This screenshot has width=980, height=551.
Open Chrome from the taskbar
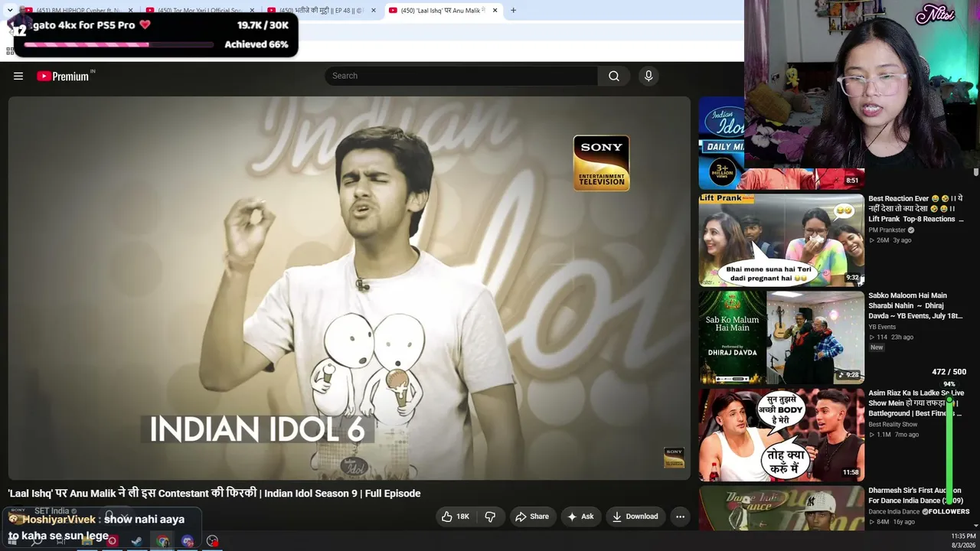click(x=163, y=541)
